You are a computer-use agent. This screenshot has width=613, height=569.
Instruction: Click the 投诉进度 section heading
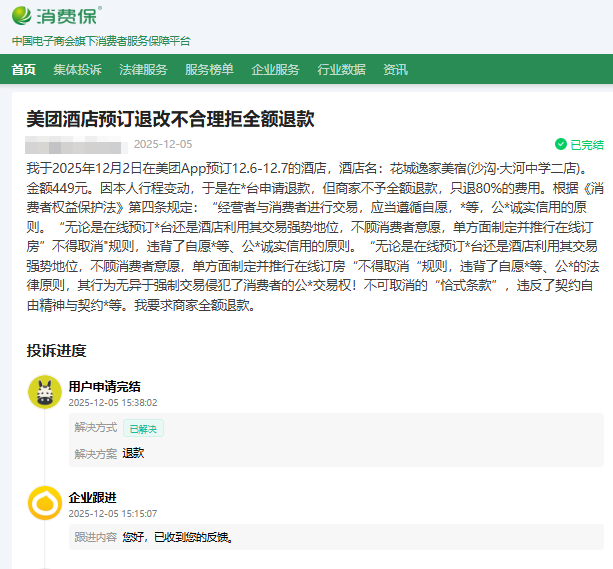pyautogui.click(x=56, y=350)
